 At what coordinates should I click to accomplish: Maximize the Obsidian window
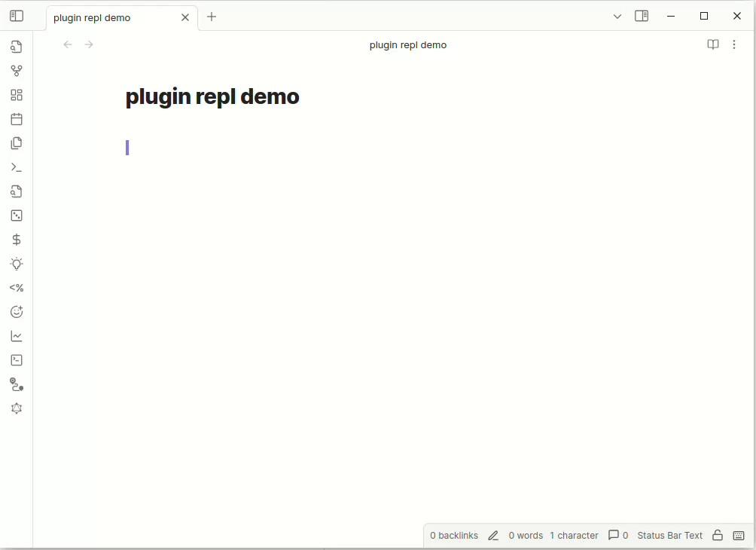pyautogui.click(x=704, y=17)
